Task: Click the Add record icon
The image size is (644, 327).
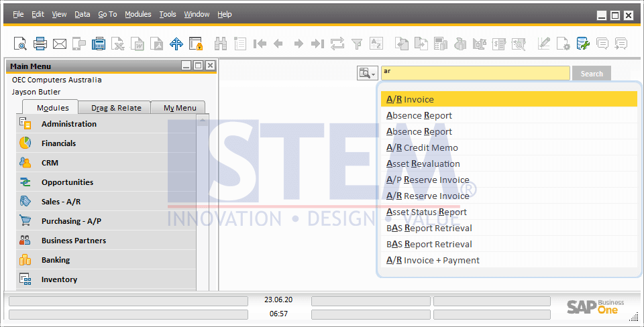Action: 240,44
